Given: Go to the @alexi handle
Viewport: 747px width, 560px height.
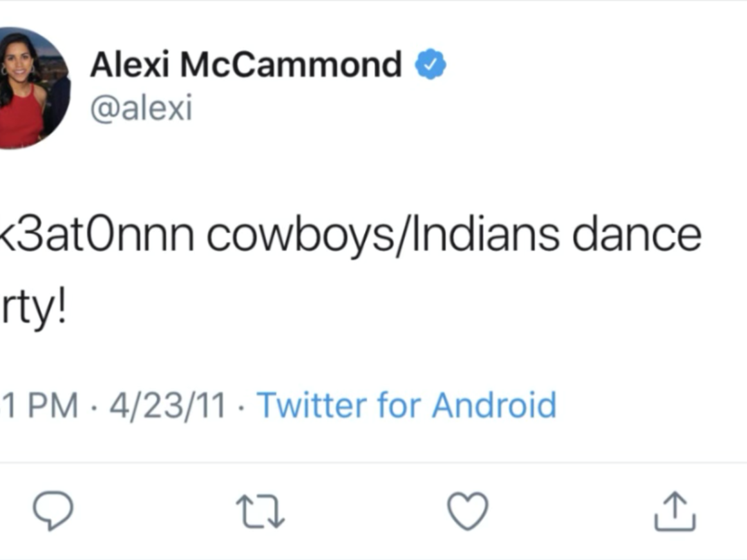Looking at the screenshot, I should pos(141,109).
